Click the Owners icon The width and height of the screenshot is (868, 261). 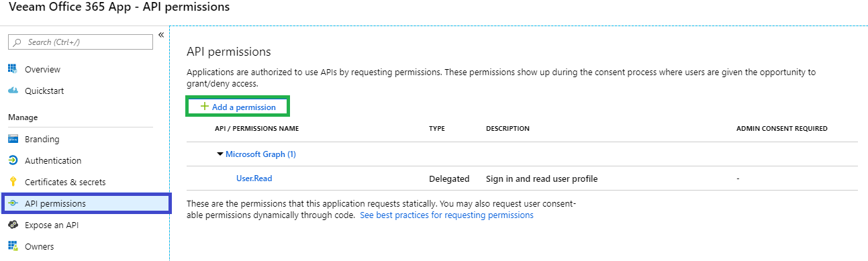[13, 246]
